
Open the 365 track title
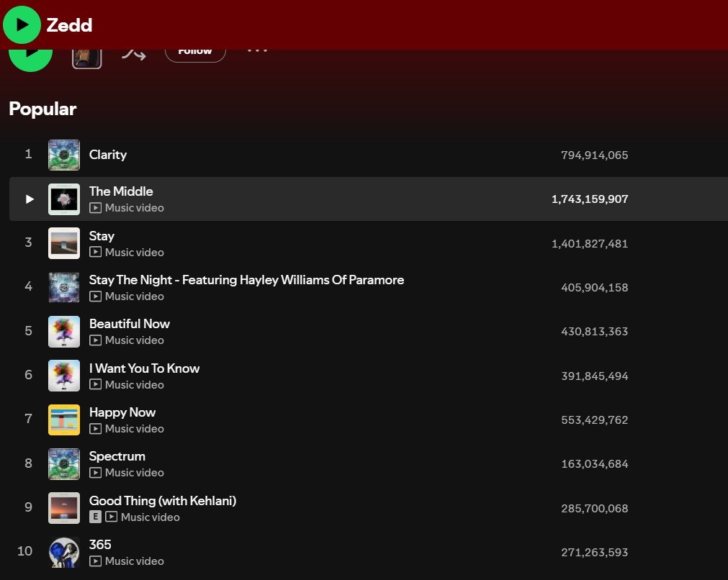pyautogui.click(x=100, y=544)
